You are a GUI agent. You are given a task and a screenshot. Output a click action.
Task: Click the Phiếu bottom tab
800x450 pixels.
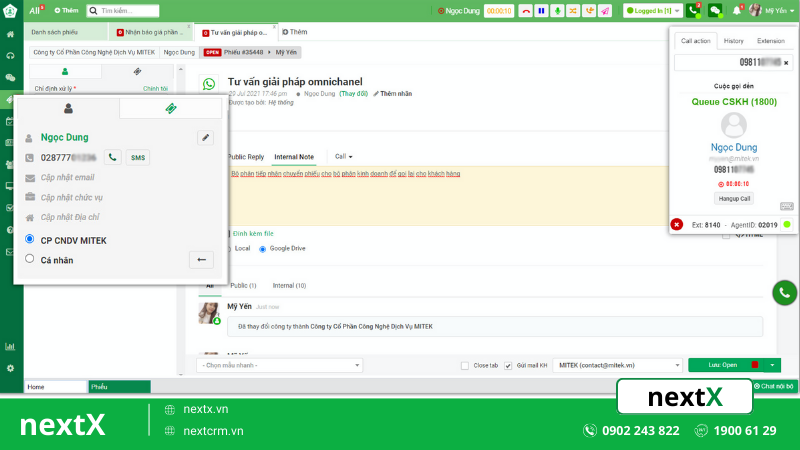pyautogui.click(x=119, y=387)
